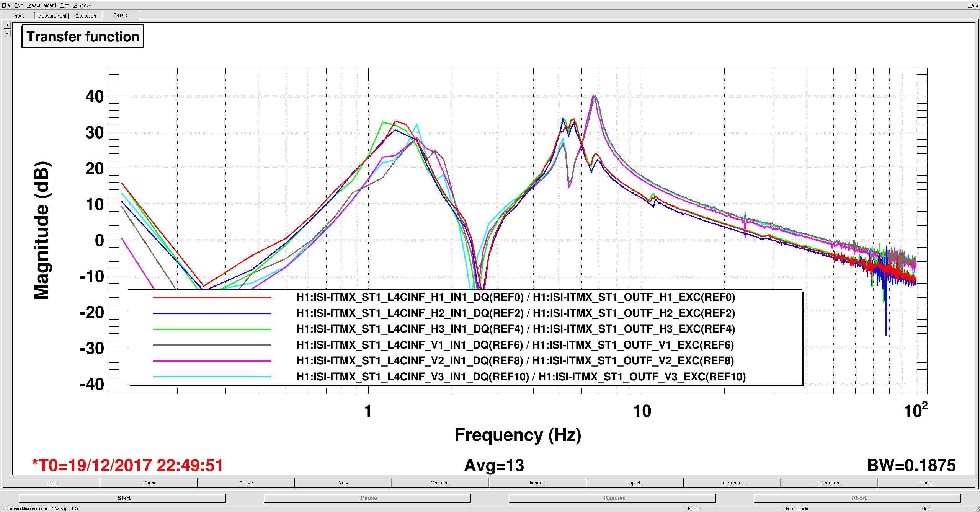Open the Help menu
This screenshot has height=512, width=980.
(x=972, y=5)
